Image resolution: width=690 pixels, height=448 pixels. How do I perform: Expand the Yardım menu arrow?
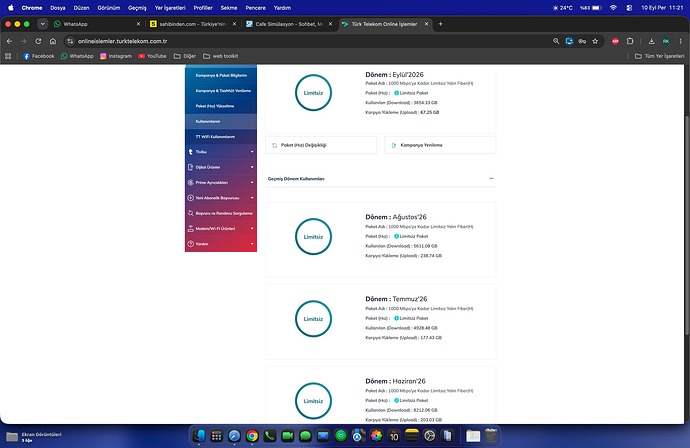click(x=252, y=244)
